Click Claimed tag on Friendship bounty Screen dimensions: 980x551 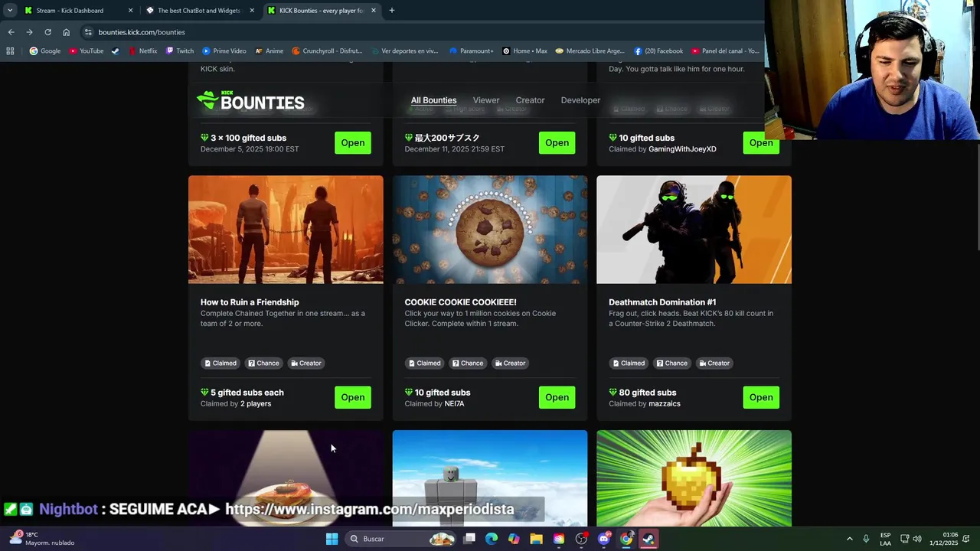(x=220, y=364)
